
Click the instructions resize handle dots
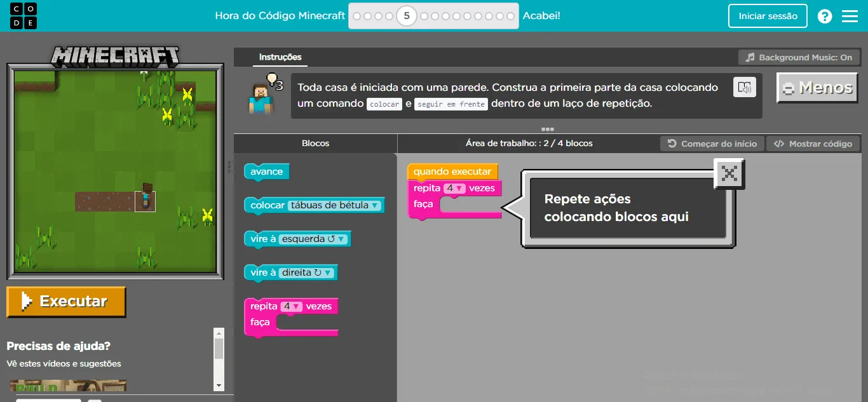(547, 129)
